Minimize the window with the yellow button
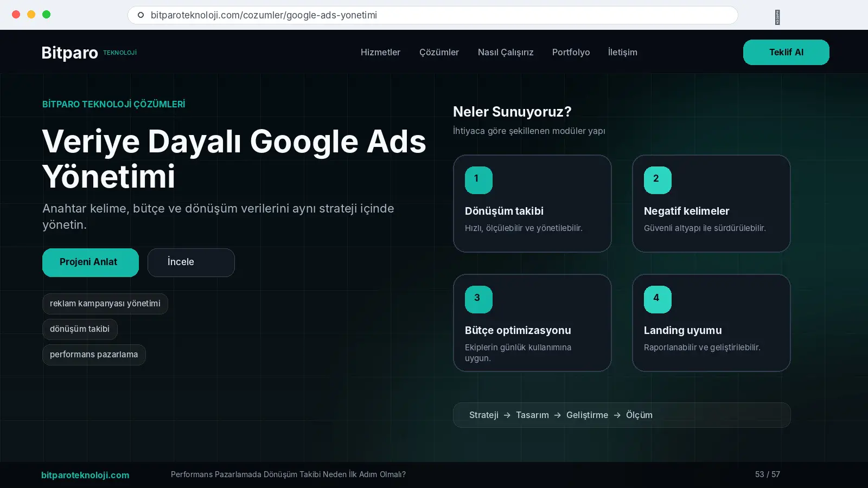This screenshot has height=488, width=868. coord(31,15)
